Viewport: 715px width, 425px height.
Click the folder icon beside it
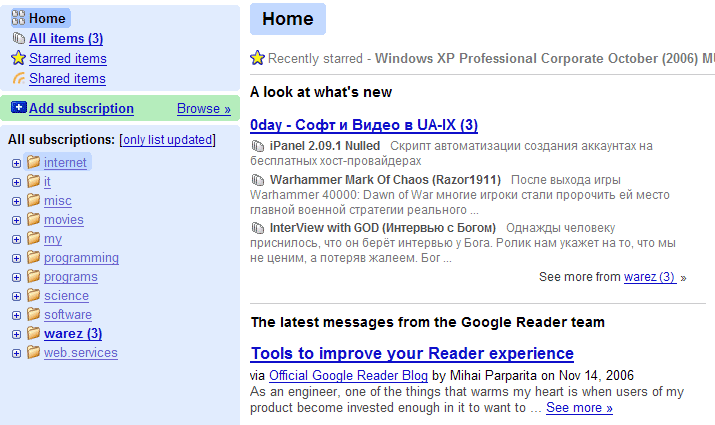[x=33, y=181]
